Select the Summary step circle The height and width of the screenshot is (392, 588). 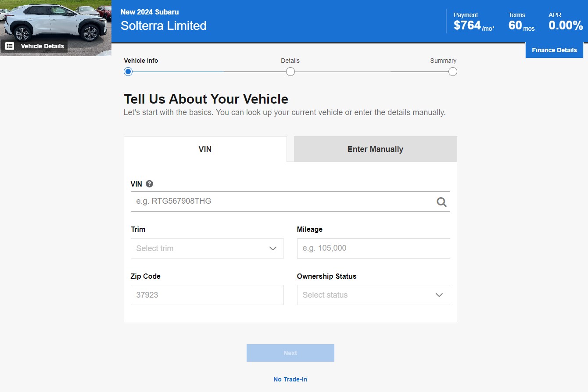pyautogui.click(x=453, y=72)
